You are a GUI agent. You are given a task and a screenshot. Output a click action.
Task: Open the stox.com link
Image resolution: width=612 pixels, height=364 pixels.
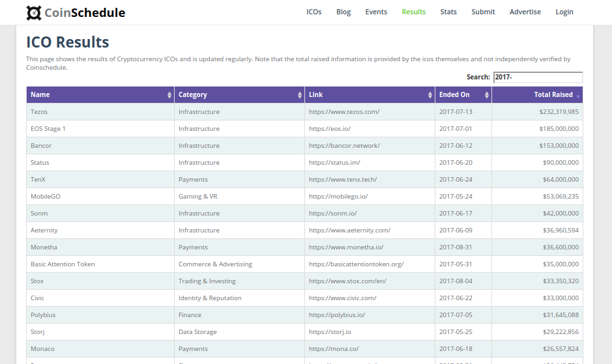[347, 281]
